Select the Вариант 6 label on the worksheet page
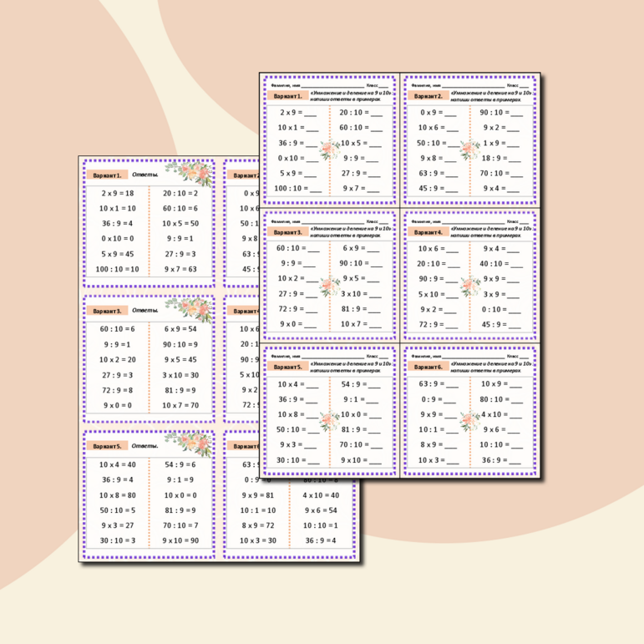The width and height of the screenshot is (644, 644). click(x=428, y=367)
